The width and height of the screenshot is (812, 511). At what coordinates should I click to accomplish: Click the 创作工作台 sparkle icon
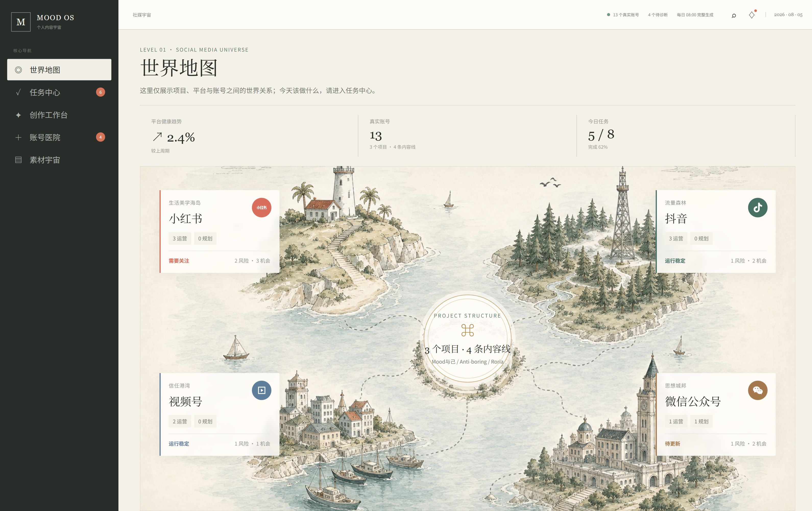tap(19, 115)
